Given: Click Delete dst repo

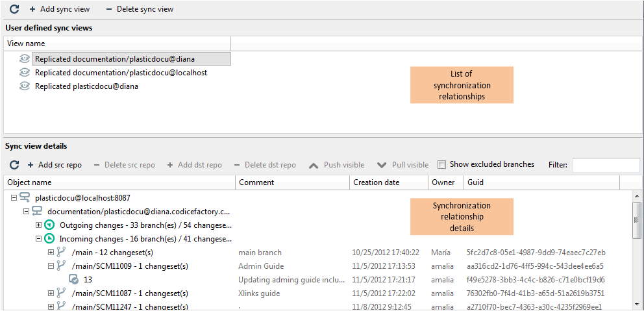Looking at the screenshot, I should (264, 165).
